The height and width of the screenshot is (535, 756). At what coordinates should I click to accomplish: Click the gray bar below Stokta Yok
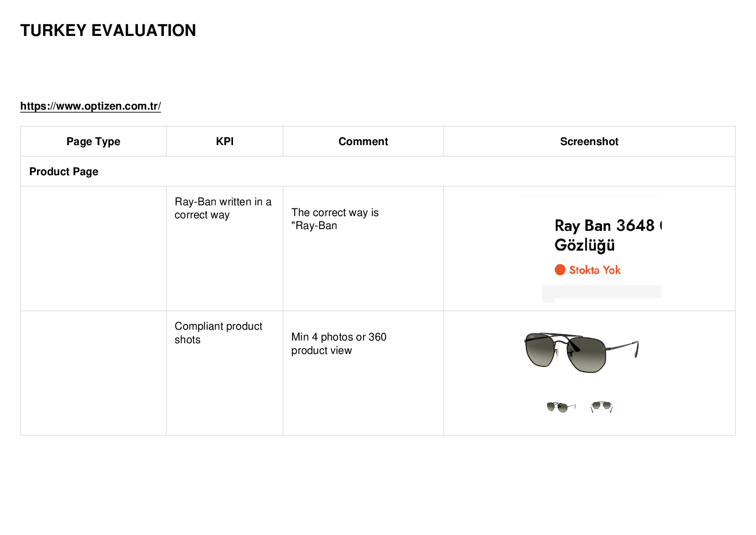point(602,292)
